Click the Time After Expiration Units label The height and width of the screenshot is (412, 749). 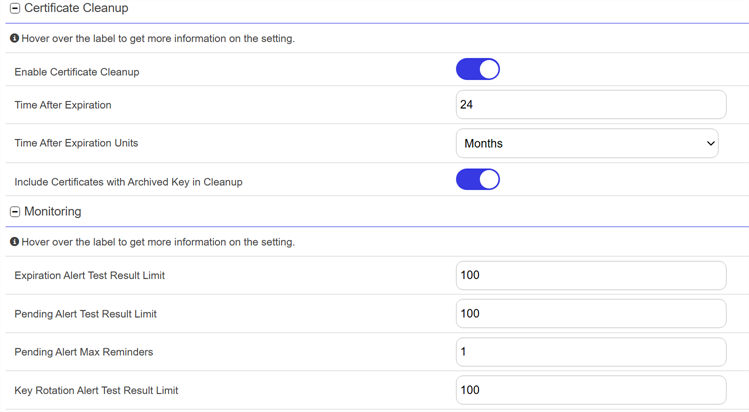click(x=76, y=143)
